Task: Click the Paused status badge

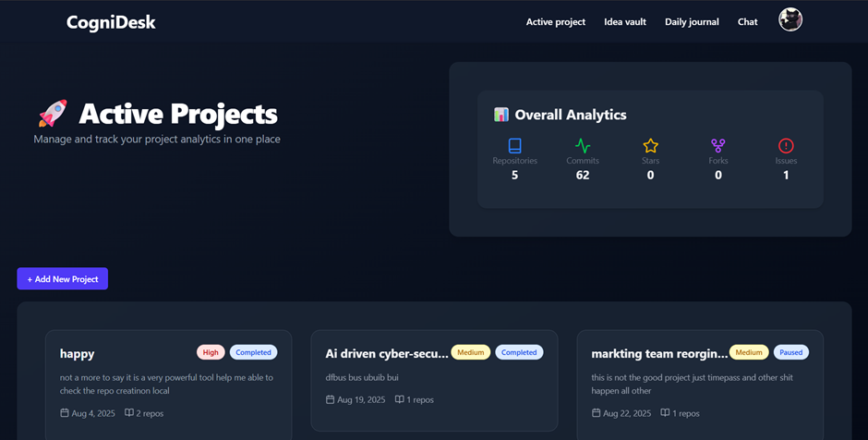Action: [x=791, y=352]
